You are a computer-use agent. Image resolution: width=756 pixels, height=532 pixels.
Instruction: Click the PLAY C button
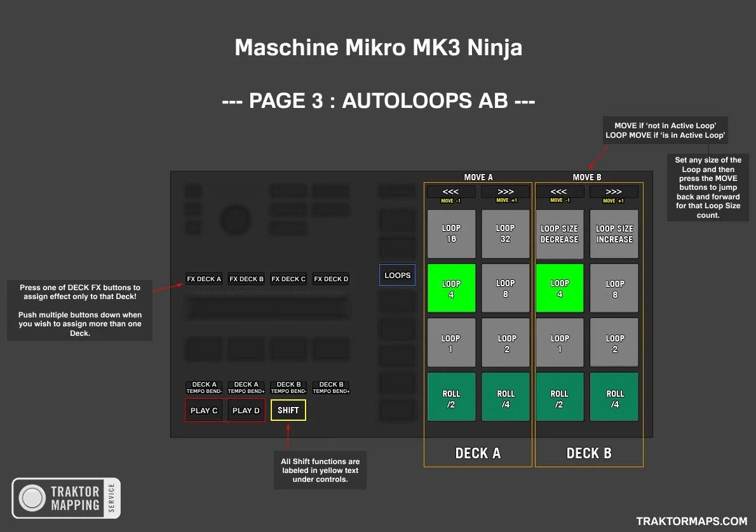[x=204, y=411]
